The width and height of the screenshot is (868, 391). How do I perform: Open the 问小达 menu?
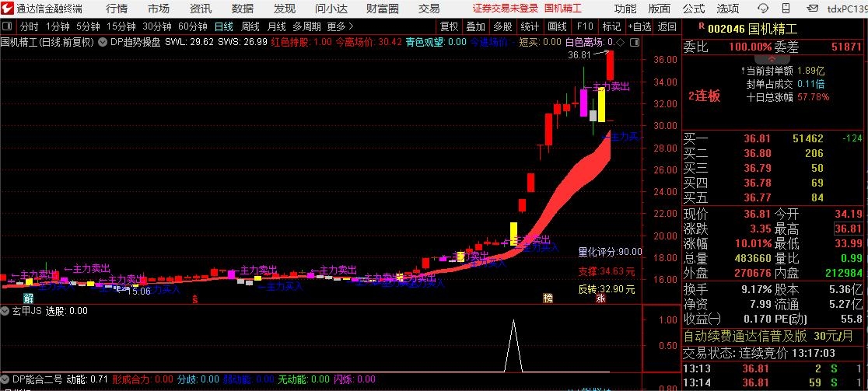click(x=331, y=9)
